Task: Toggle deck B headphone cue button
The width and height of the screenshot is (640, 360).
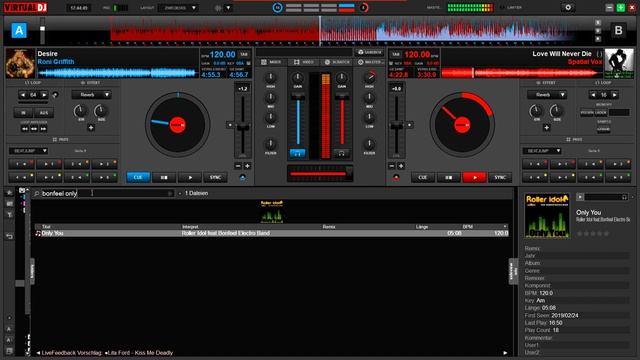Action: [341, 153]
